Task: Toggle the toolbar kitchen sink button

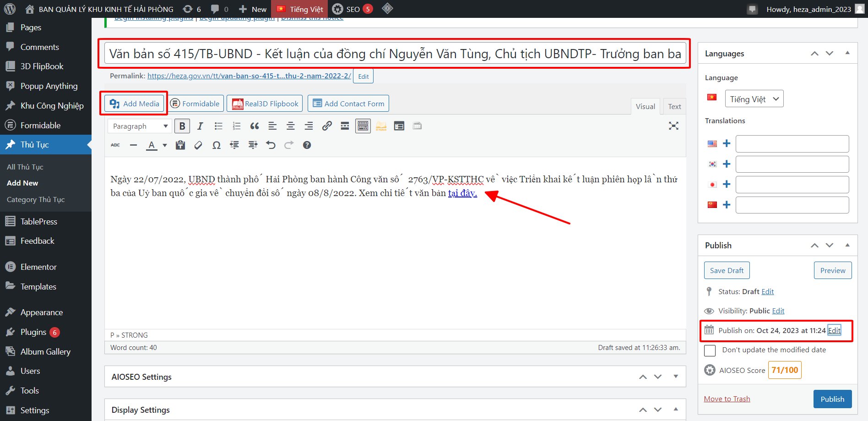Action: point(363,126)
